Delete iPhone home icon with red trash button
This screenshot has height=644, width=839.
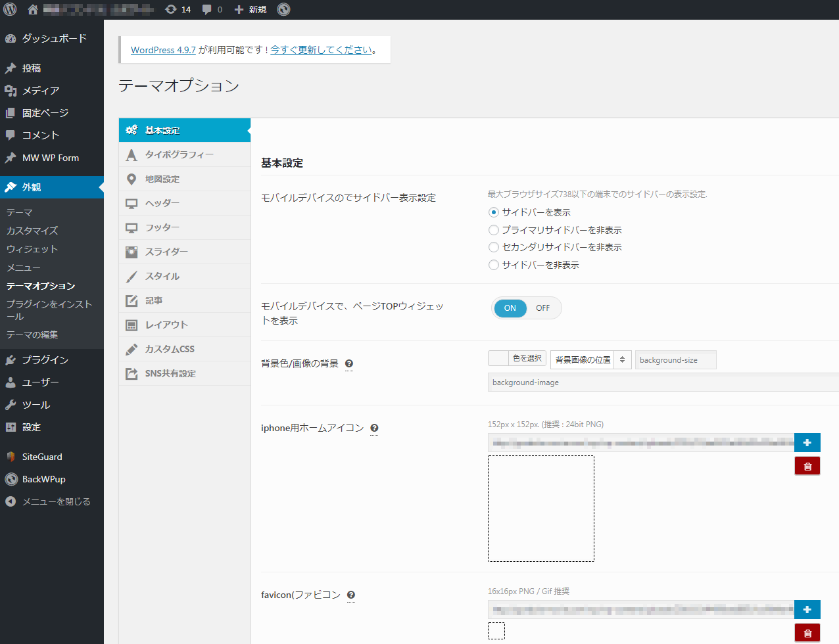tap(807, 467)
